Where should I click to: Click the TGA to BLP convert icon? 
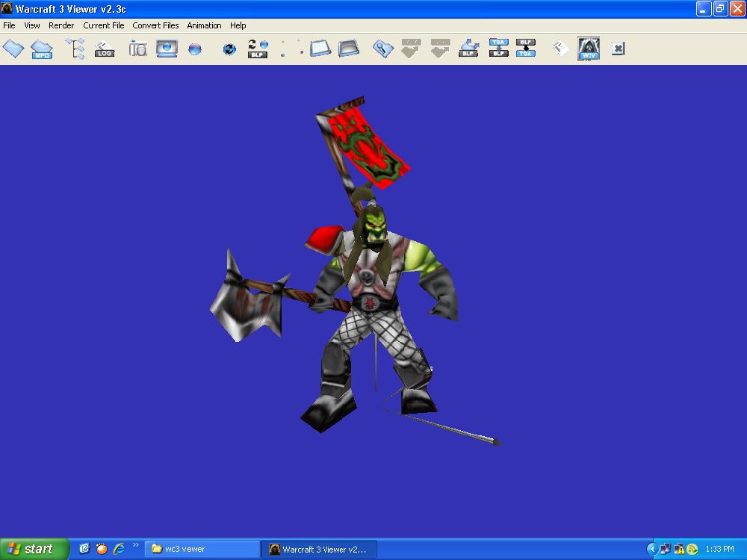coord(499,48)
